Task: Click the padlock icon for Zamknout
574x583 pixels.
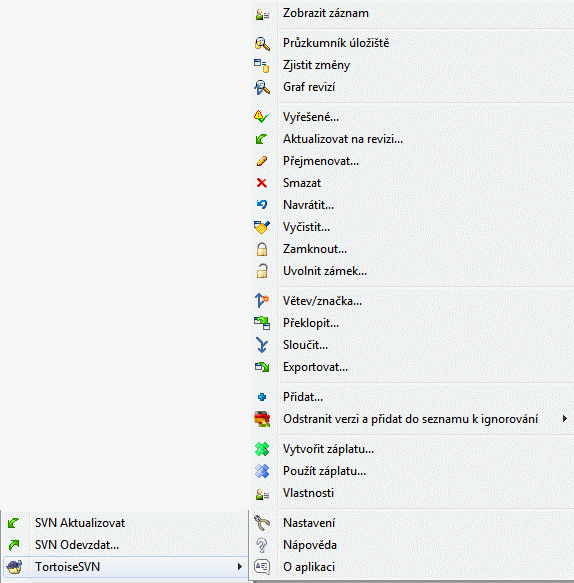Action: click(262, 249)
